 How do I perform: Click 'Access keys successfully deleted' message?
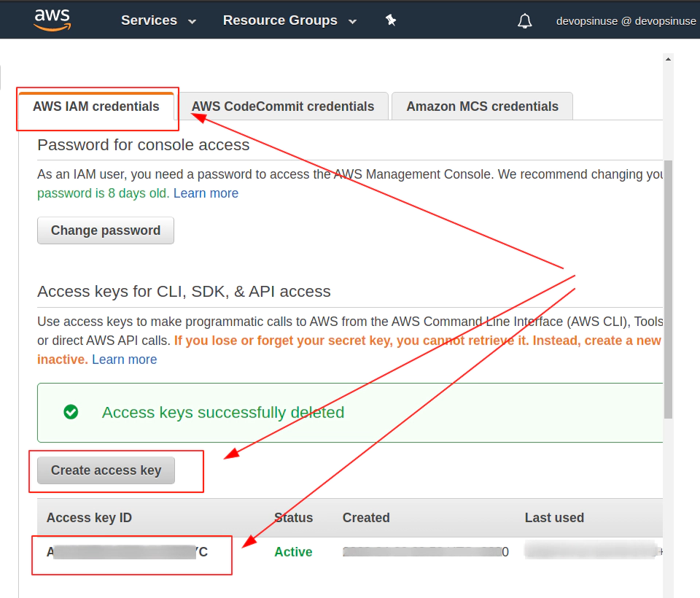coord(223,412)
